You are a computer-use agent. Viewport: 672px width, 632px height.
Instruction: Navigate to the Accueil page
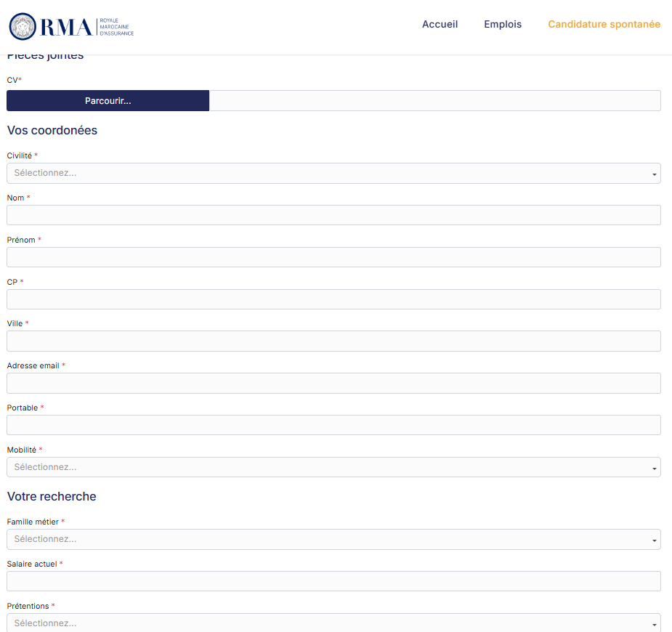point(440,24)
